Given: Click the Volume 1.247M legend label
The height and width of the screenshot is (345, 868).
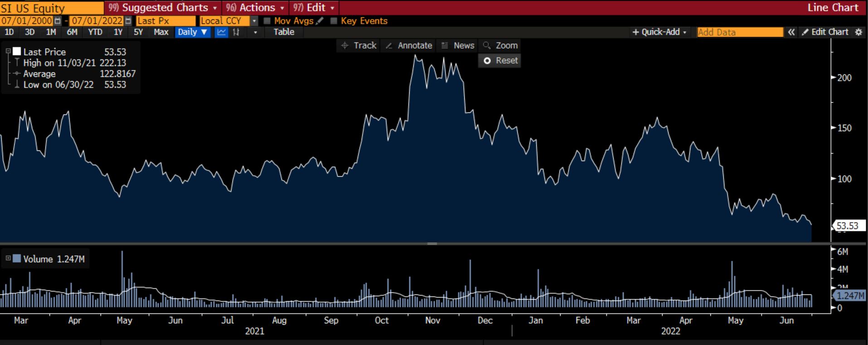Looking at the screenshot, I should pyautogui.click(x=53, y=259).
